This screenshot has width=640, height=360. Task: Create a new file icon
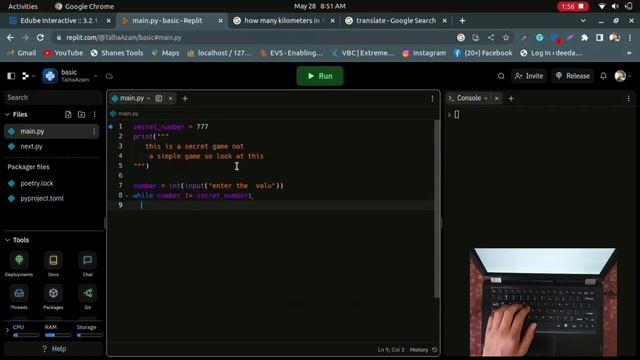pyautogui.click(x=68, y=115)
